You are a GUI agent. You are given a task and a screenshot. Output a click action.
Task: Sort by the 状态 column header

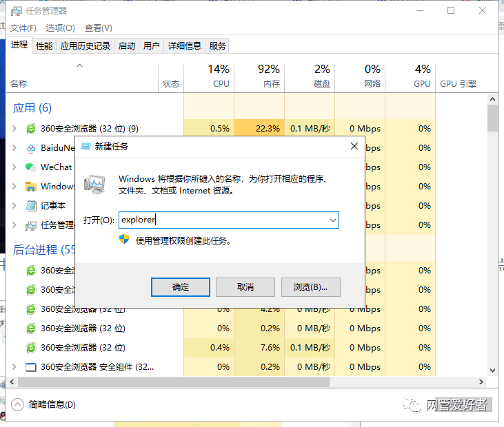click(171, 77)
